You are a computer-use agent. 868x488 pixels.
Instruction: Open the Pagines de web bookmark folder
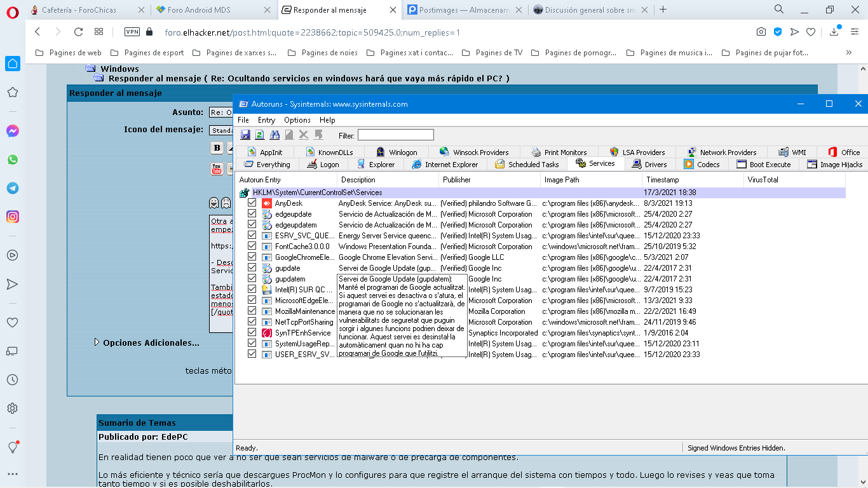pos(69,53)
